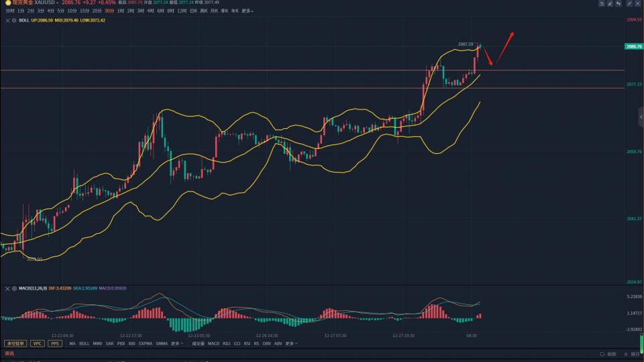Enable the PBX overlay indicator
The width and height of the screenshot is (644, 362).
point(121,343)
